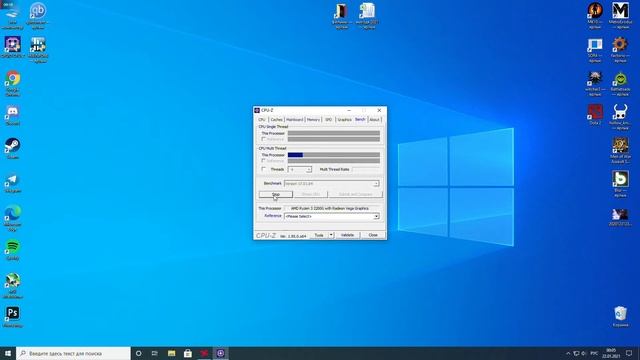The width and height of the screenshot is (640, 360).
Task: Toggle Multi Thread Reference checkbox
Action: click(x=263, y=161)
